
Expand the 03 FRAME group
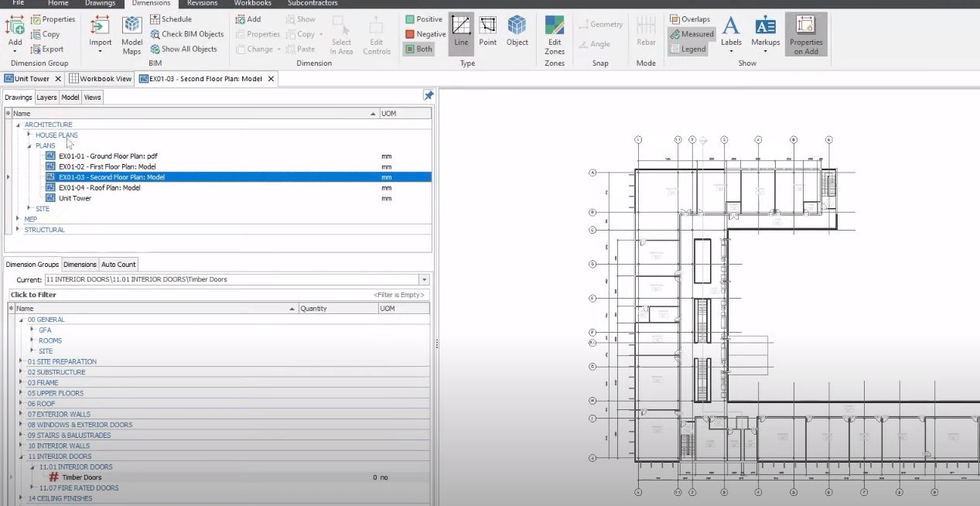point(21,382)
